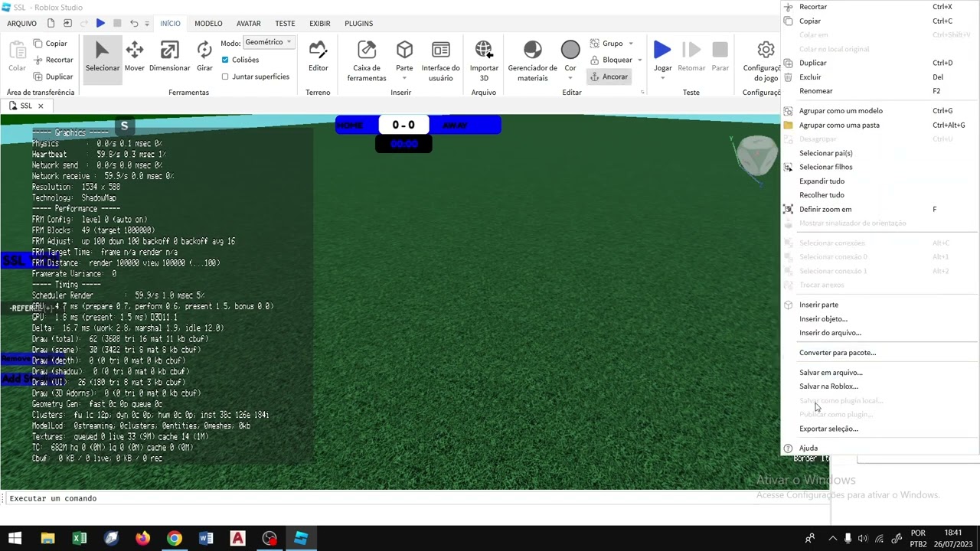Image resolution: width=980 pixels, height=551 pixels.
Task: Choose Duplicar in context menu
Action: pos(880,63)
